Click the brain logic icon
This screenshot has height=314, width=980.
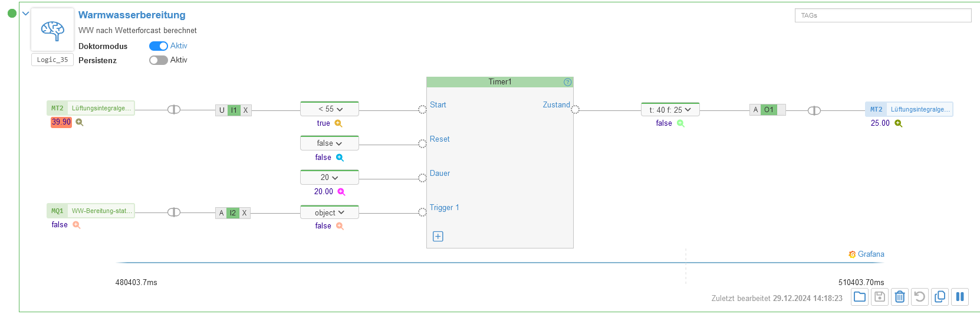pyautogui.click(x=52, y=30)
